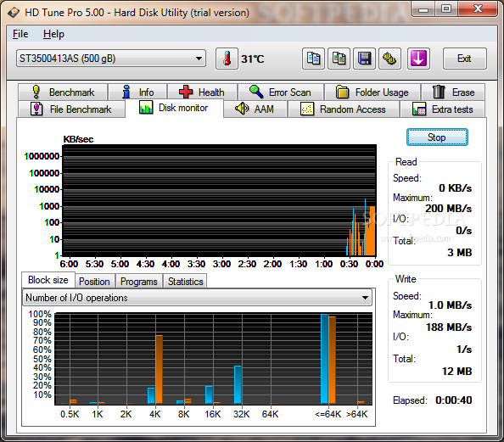
Task: Click the write total value 12 MB
Action: (x=456, y=372)
